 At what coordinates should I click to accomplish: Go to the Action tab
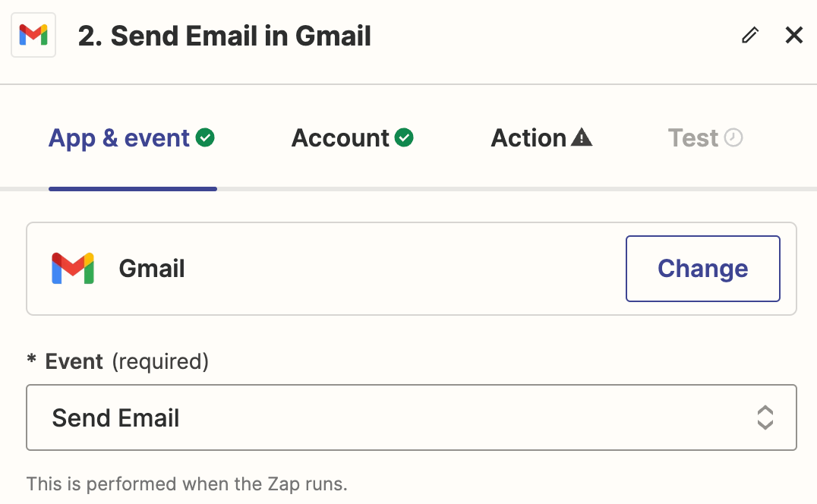(529, 138)
